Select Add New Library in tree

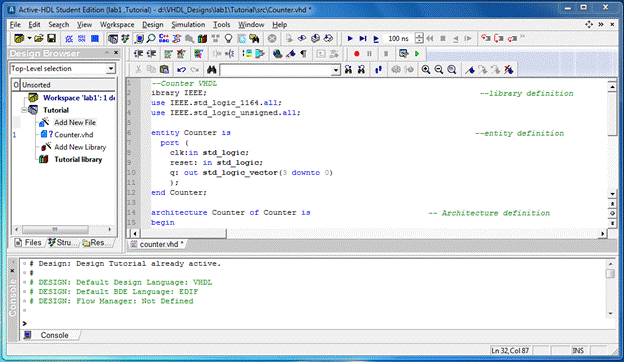(x=80, y=147)
